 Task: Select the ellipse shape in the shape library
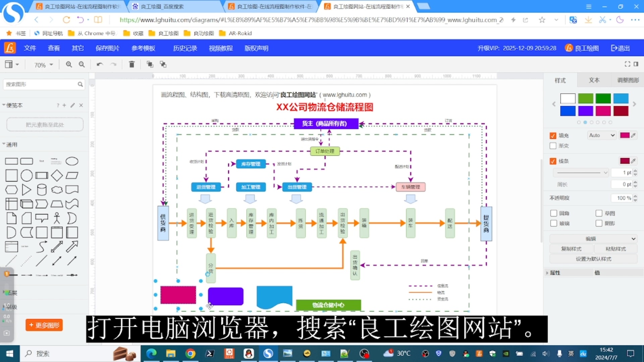(72, 161)
